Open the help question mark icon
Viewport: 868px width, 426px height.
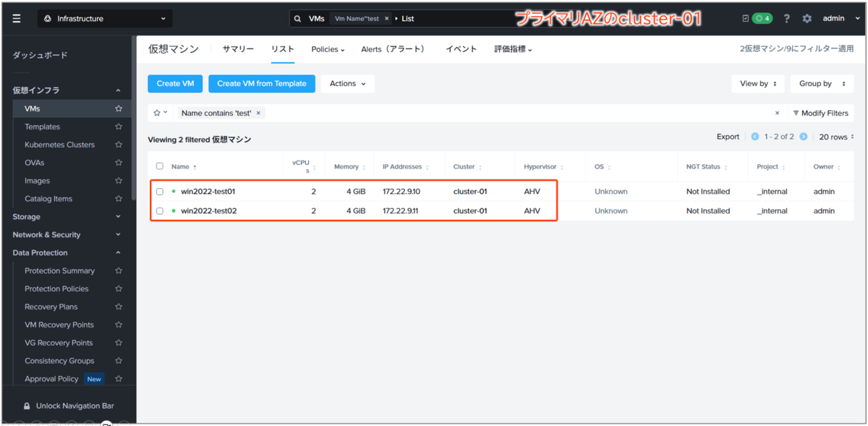[787, 18]
